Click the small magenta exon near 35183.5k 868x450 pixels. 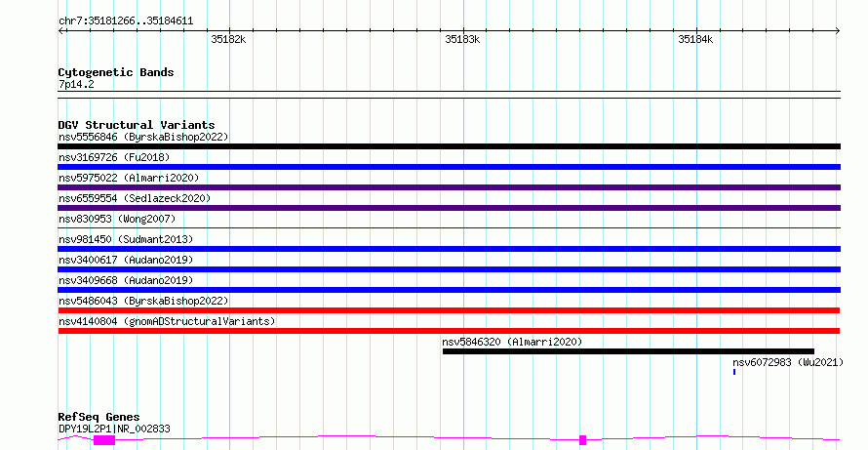pyautogui.click(x=582, y=440)
